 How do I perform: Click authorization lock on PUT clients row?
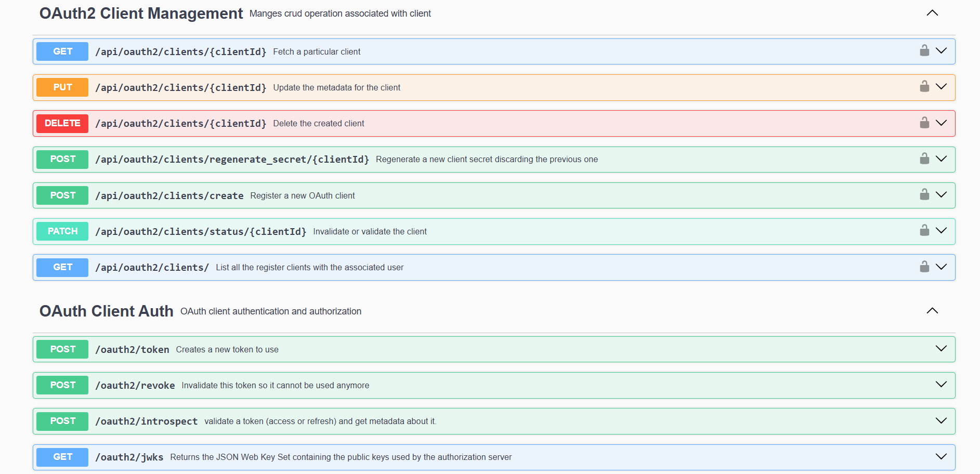coord(924,86)
